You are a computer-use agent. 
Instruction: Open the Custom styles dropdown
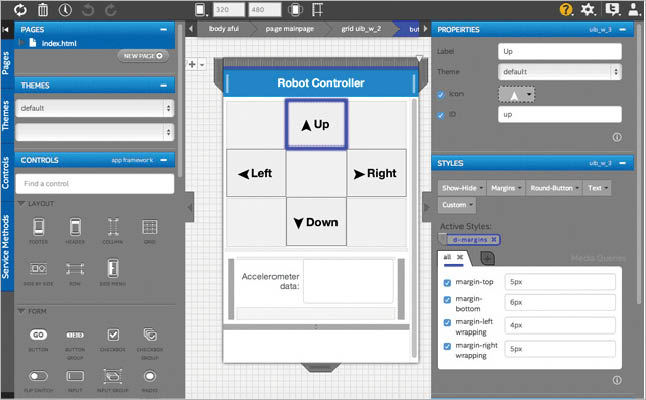point(457,205)
